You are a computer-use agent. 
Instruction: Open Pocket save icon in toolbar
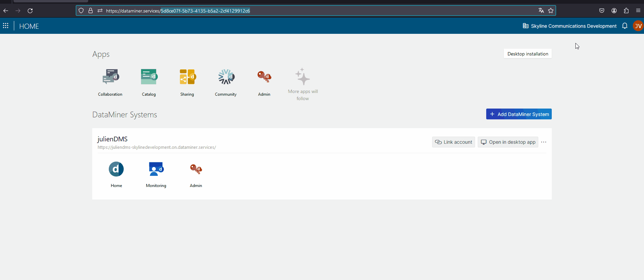click(x=602, y=11)
